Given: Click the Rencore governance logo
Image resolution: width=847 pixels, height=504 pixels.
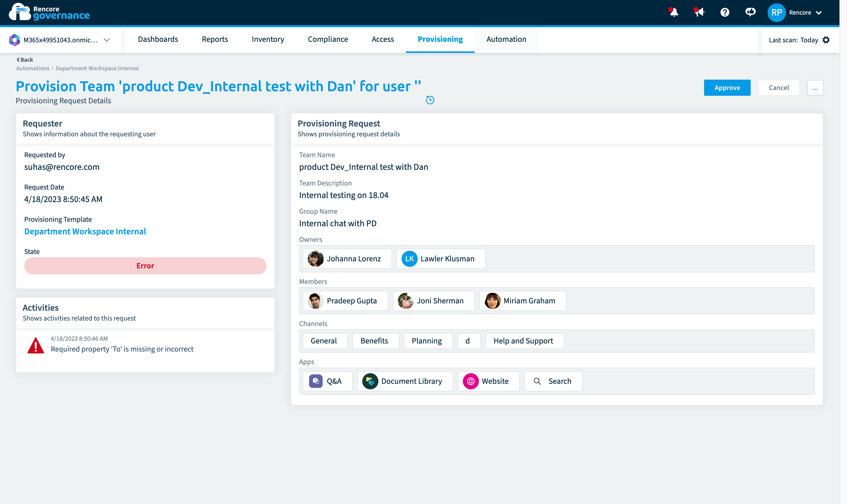Looking at the screenshot, I should [x=49, y=12].
